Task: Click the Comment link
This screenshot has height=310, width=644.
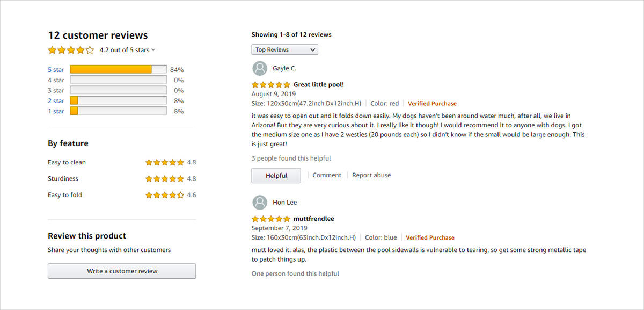Action: [x=327, y=175]
